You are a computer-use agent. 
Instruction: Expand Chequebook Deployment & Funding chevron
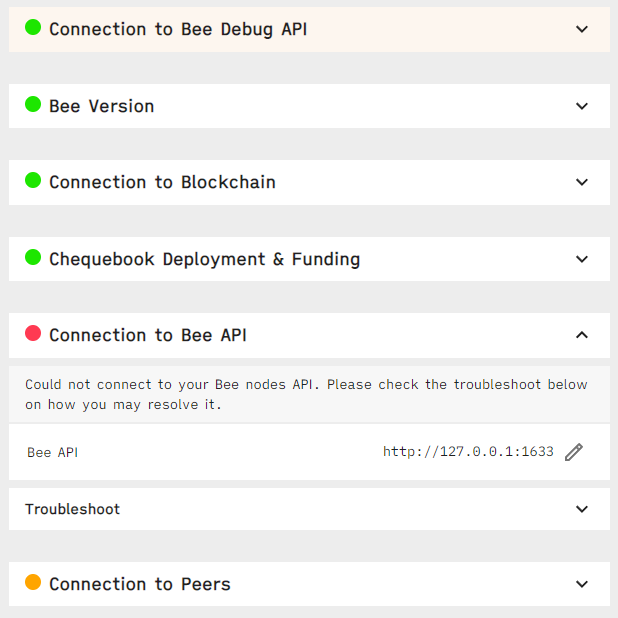point(582,259)
